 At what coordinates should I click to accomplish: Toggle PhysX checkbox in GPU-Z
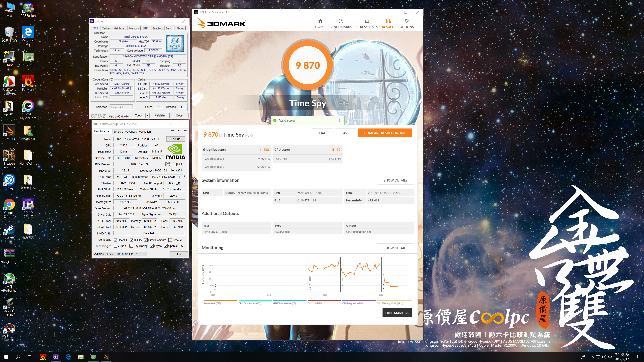pos(152,246)
